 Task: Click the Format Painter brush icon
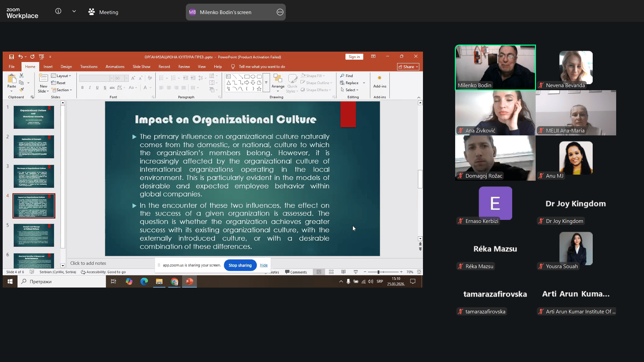[x=21, y=90]
